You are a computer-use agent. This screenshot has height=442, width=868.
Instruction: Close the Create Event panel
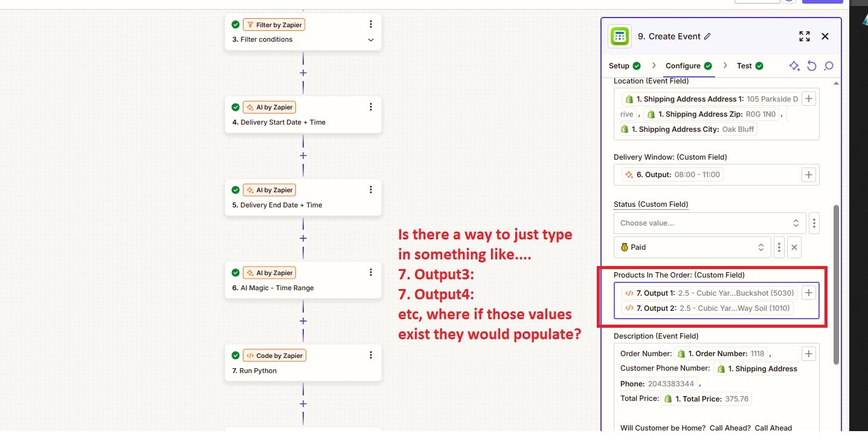coord(825,36)
